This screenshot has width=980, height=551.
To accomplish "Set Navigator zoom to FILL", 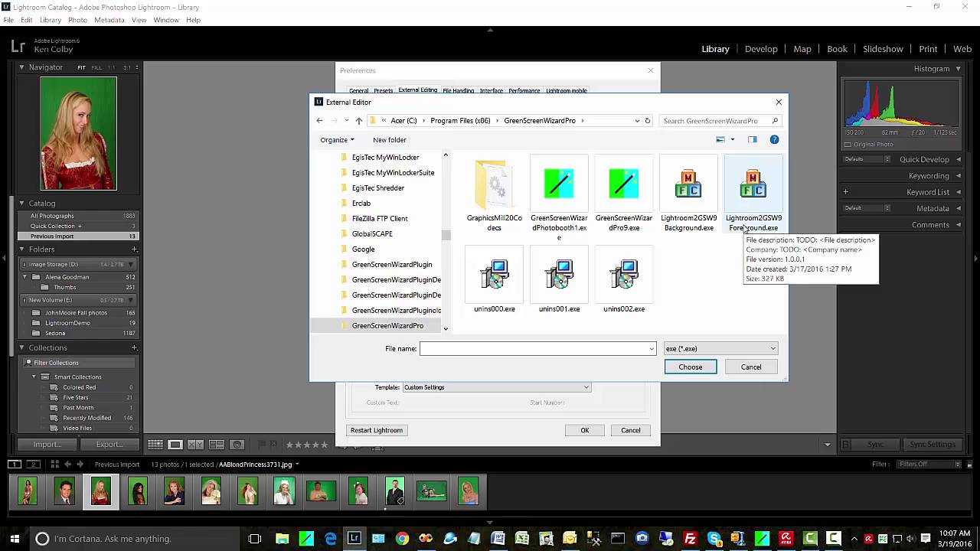I will [96, 67].
